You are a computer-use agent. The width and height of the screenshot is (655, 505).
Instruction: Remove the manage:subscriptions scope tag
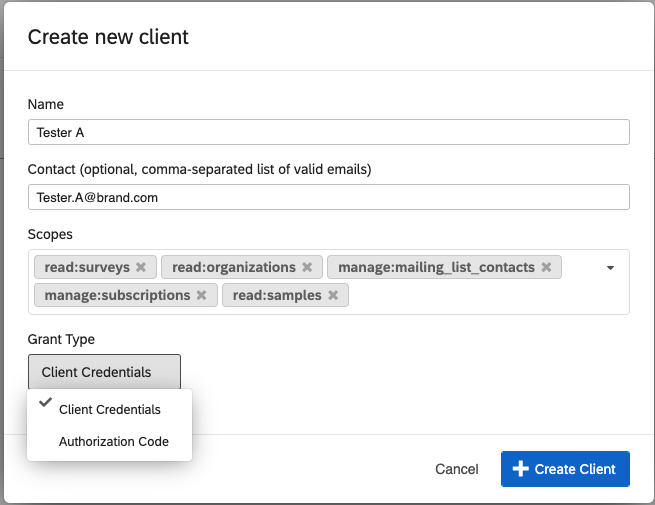coord(201,295)
